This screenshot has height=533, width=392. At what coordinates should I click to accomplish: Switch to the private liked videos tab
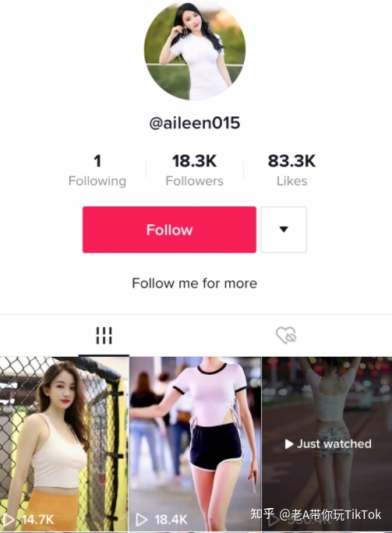286,336
